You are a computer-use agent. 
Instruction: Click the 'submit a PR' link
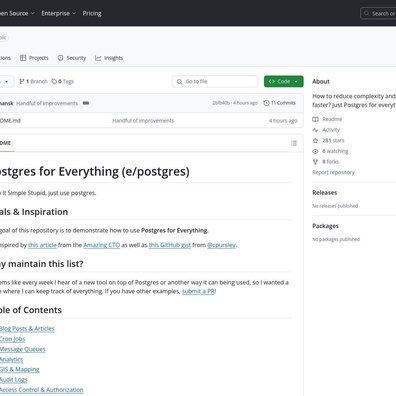point(198,291)
